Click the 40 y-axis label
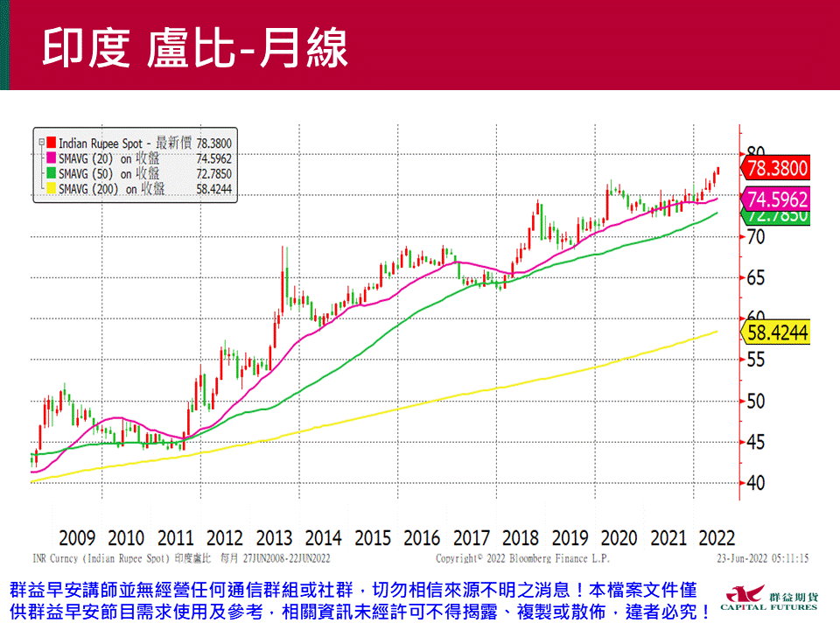The width and height of the screenshot is (840, 630). click(x=756, y=483)
